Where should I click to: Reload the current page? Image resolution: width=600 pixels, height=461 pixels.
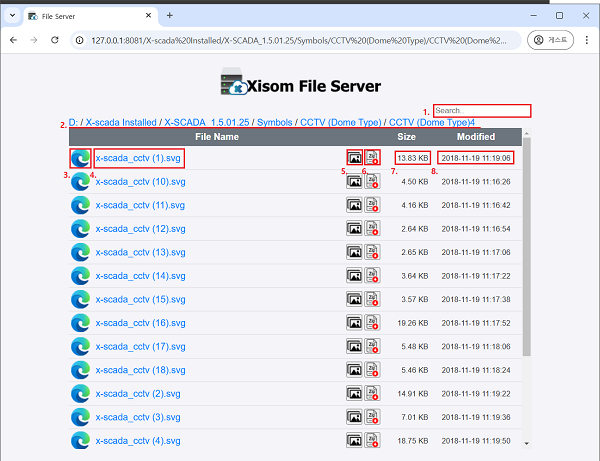55,40
